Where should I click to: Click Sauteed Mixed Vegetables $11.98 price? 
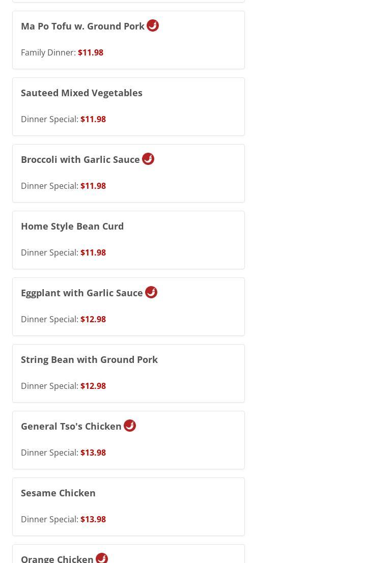93,119
